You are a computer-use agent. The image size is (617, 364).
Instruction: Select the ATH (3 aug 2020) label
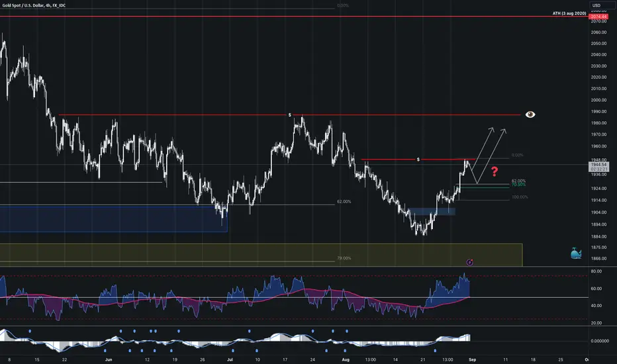(x=569, y=13)
